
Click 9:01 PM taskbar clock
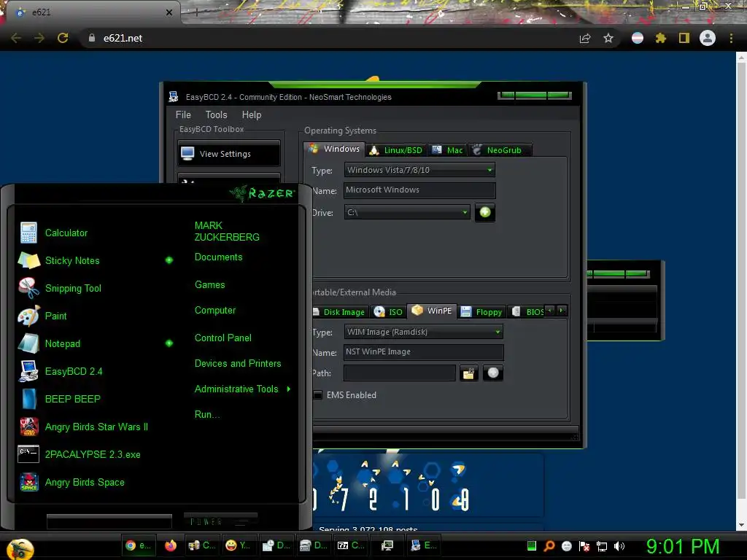[x=683, y=546]
